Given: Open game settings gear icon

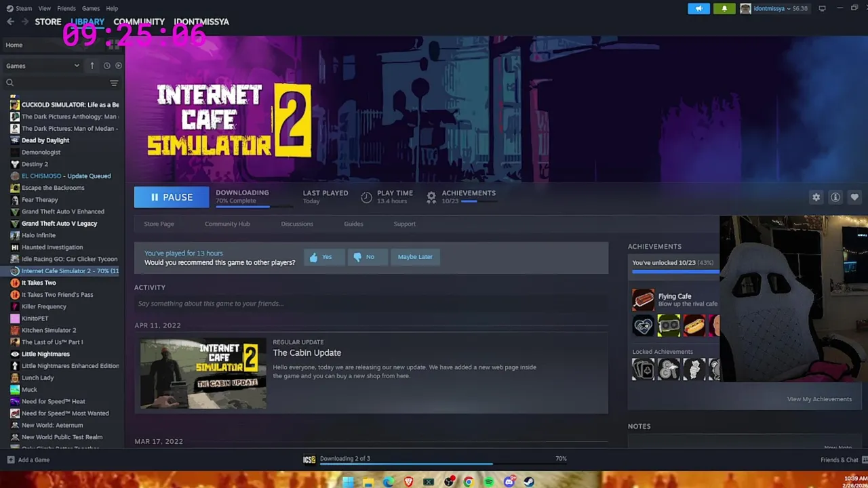Looking at the screenshot, I should click(x=816, y=197).
